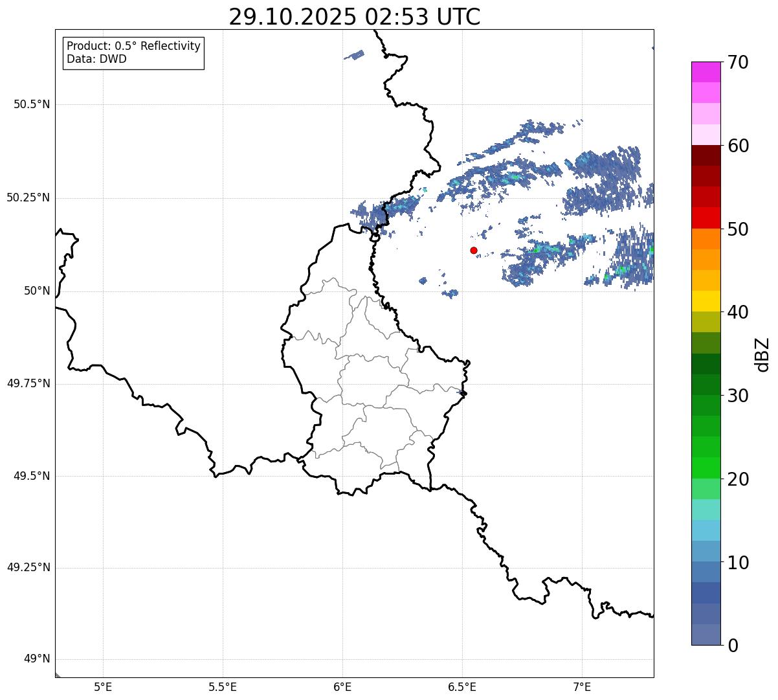
Task: Click the 'Product: 0.5° Reflectivity' legend text
Action: (x=134, y=46)
